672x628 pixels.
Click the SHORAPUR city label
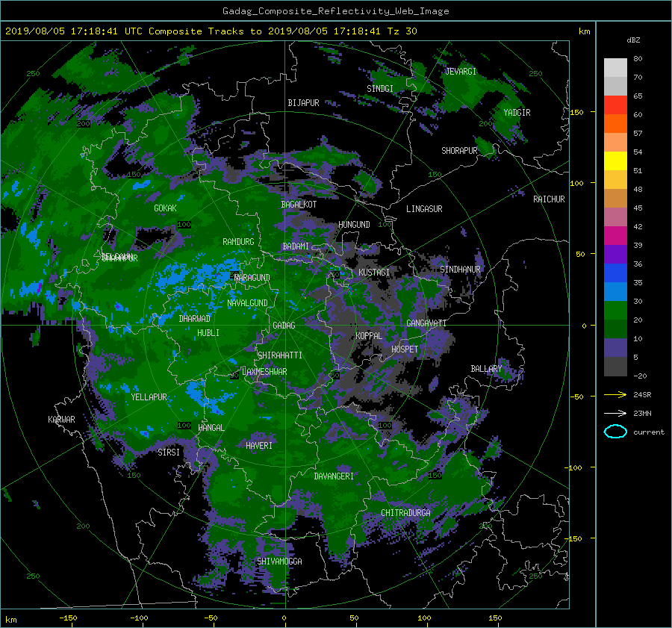(x=459, y=151)
